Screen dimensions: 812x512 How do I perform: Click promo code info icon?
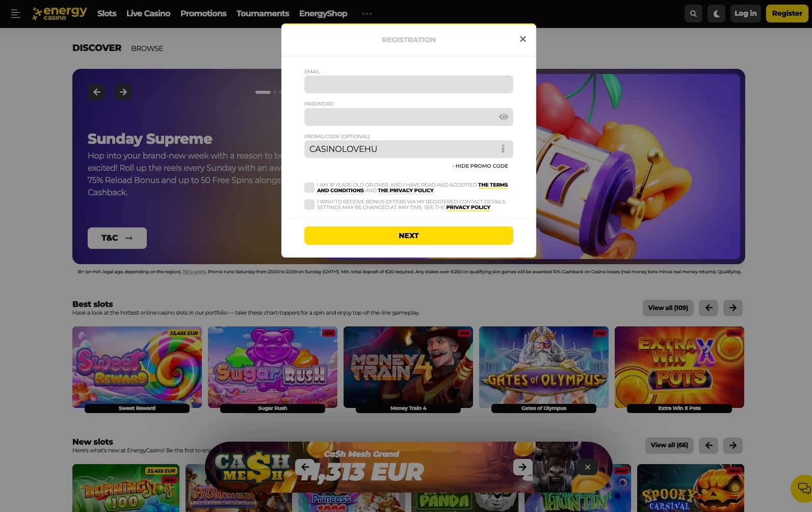(x=503, y=149)
